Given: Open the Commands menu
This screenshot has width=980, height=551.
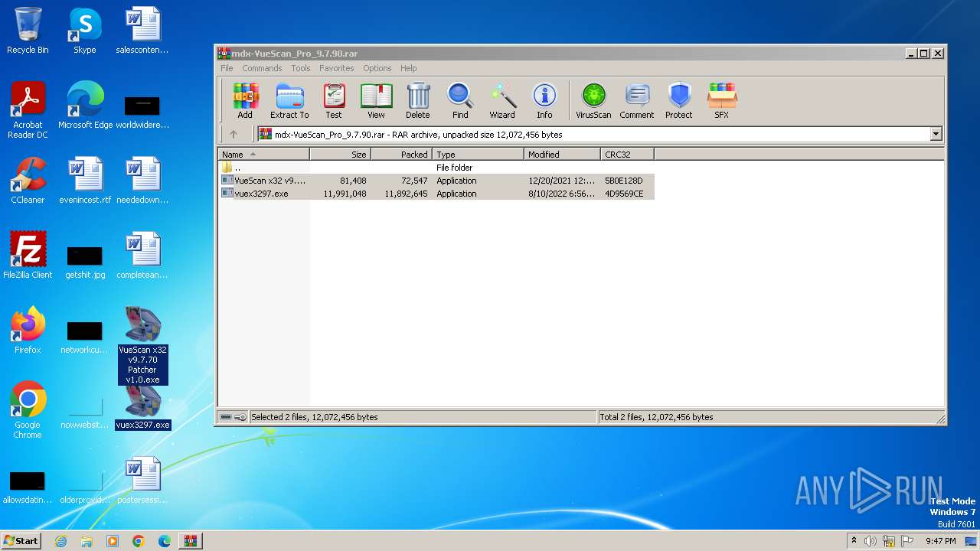Looking at the screenshot, I should click(x=262, y=68).
